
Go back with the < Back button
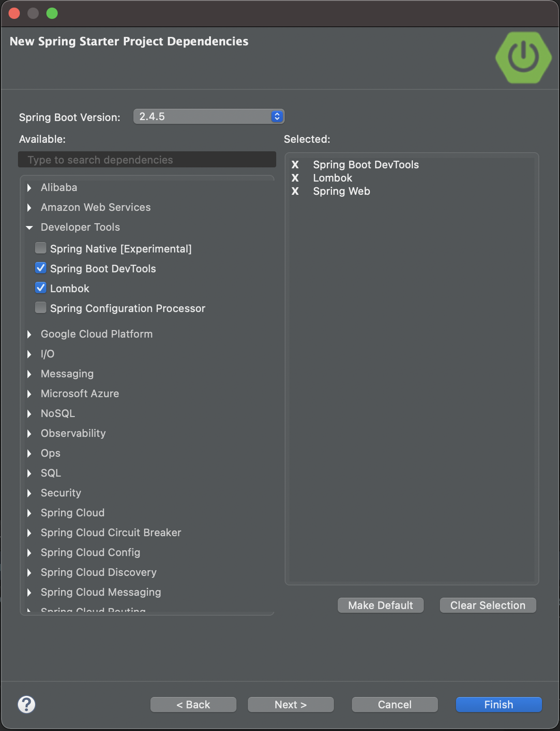193,705
